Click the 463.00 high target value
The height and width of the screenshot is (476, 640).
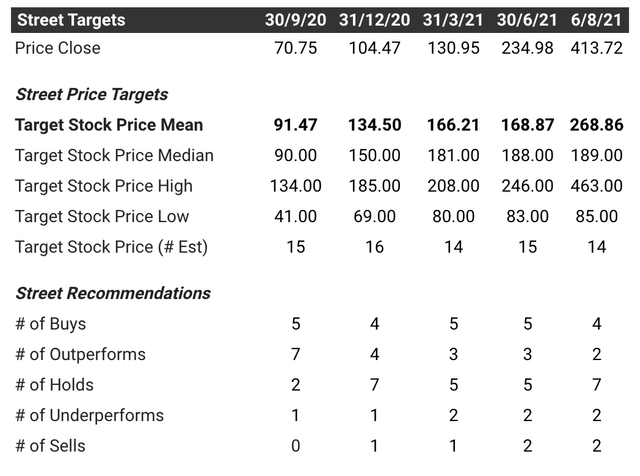tap(597, 186)
